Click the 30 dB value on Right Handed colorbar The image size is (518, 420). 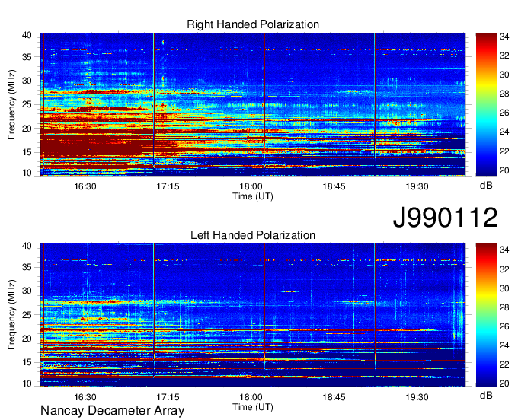click(504, 75)
